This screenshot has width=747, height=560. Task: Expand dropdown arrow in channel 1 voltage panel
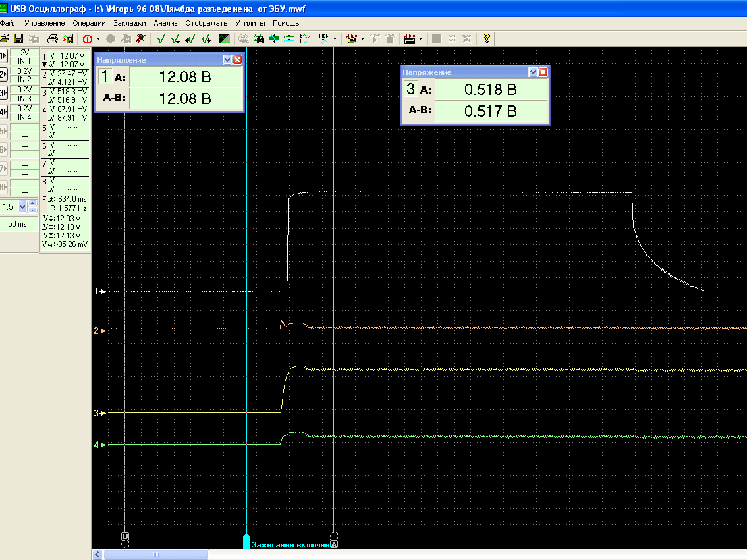(227, 59)
